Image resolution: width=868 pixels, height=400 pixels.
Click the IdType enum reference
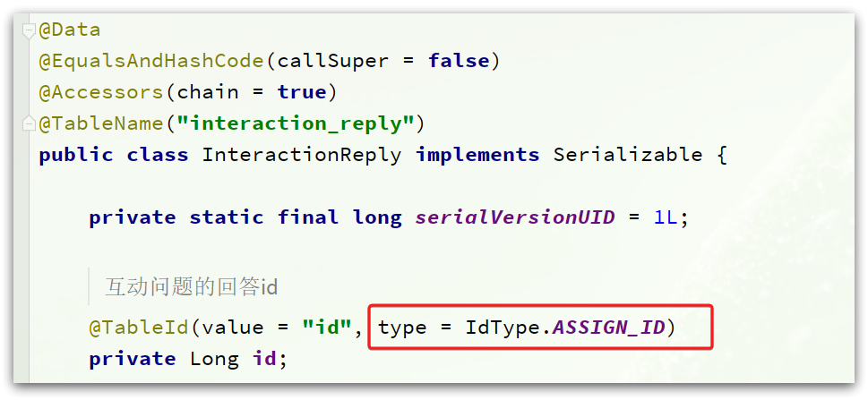(x=503, y=328)
